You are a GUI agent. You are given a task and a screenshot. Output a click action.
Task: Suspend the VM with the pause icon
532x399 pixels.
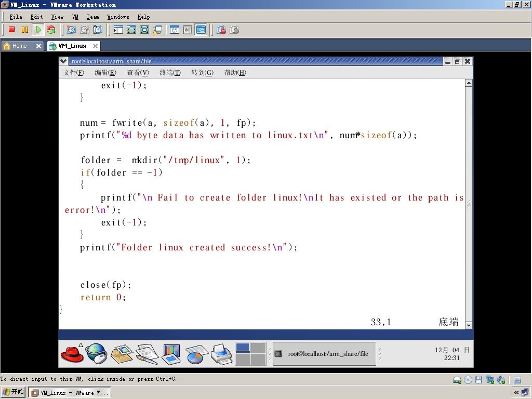[x=25, y=30]
